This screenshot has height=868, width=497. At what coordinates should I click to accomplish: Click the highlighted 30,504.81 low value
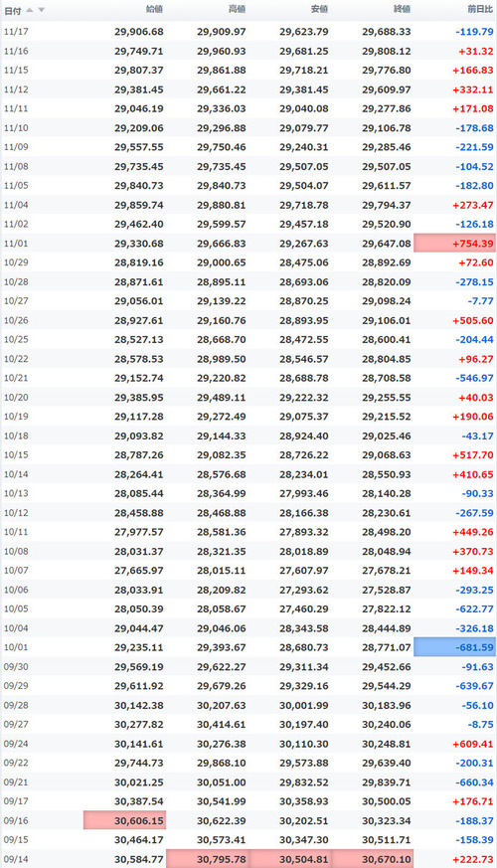coord(290,859)
